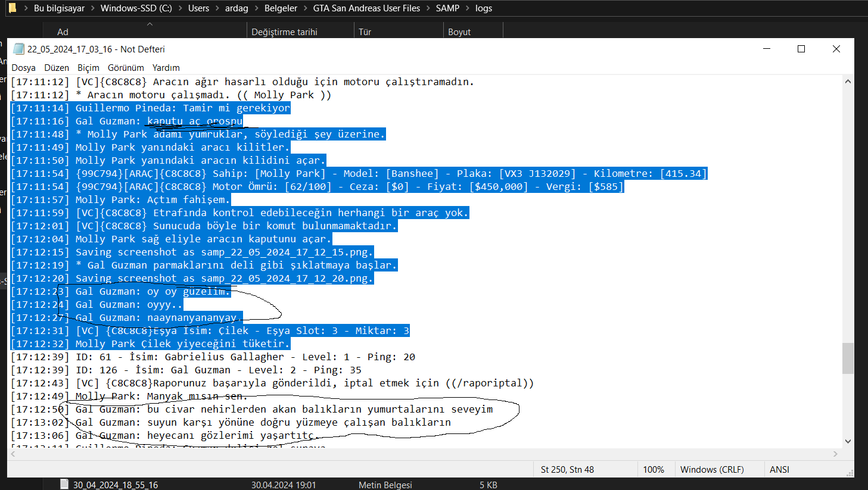The height and width of the screenshot is (490, 868).
Task: Open the Düzen menu
Action: [57, 68]
